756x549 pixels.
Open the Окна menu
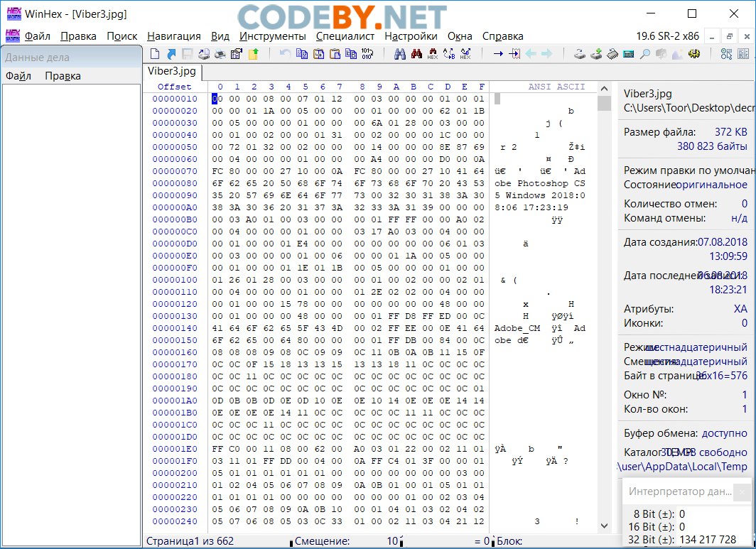460,36
